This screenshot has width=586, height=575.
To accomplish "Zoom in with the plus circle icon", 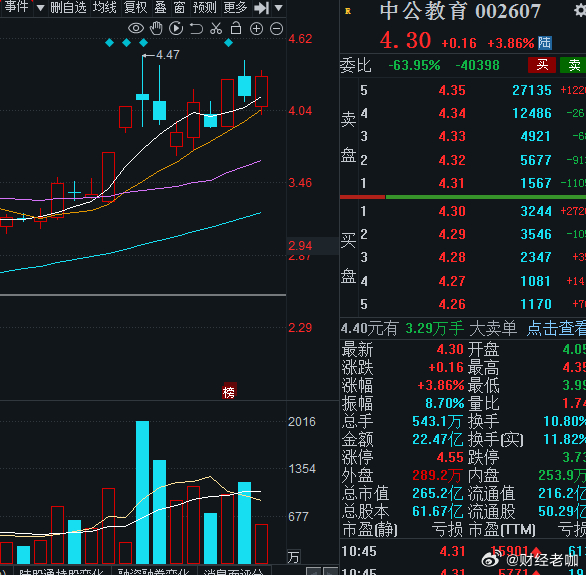I will coord(256,29).
